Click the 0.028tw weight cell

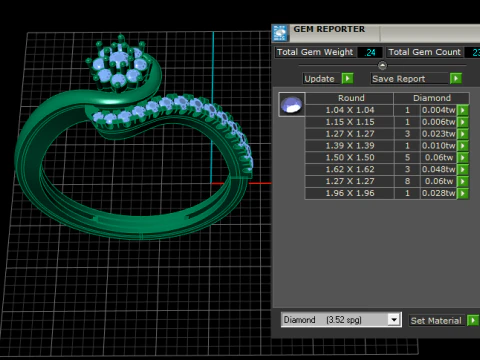438,193
